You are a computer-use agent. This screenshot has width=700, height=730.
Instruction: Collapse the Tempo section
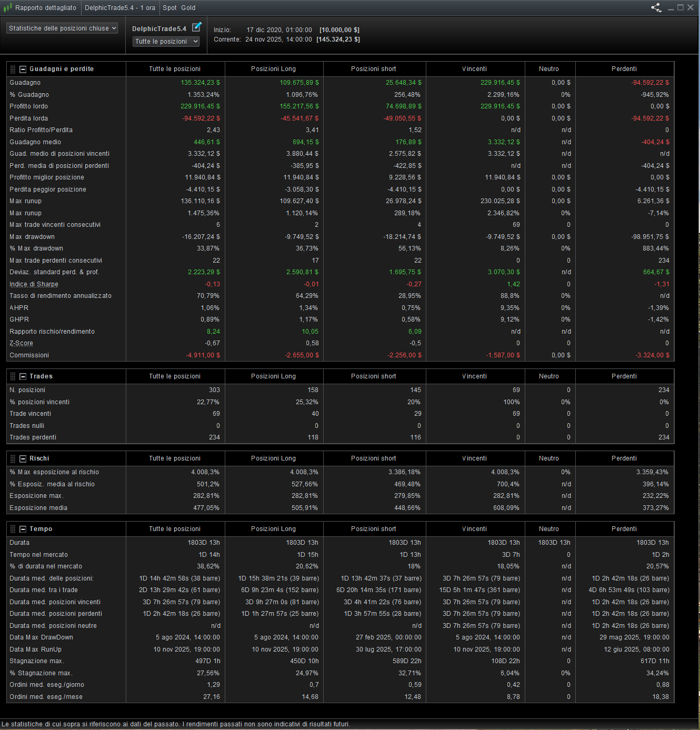click(x=23, y=529)
